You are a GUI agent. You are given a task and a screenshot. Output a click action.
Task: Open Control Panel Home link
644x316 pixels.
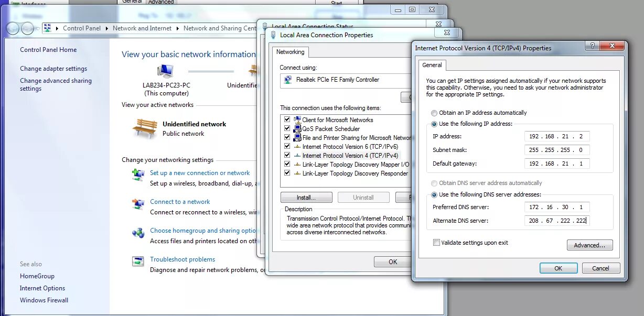coord(48,50)
